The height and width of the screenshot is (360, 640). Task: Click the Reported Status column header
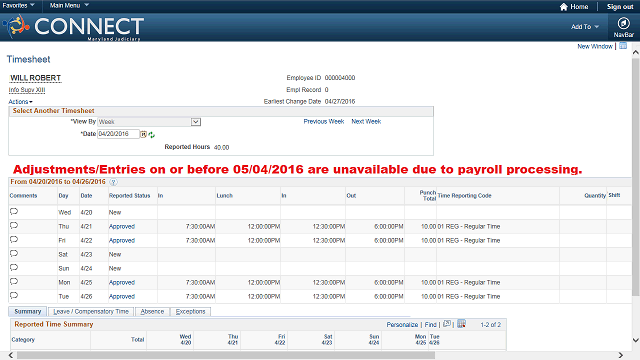[129, 196]
